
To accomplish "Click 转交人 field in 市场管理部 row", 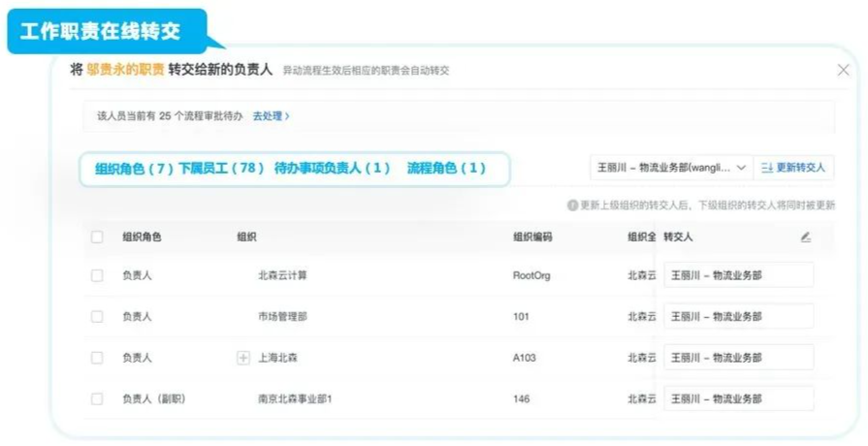I will [738, 316].
